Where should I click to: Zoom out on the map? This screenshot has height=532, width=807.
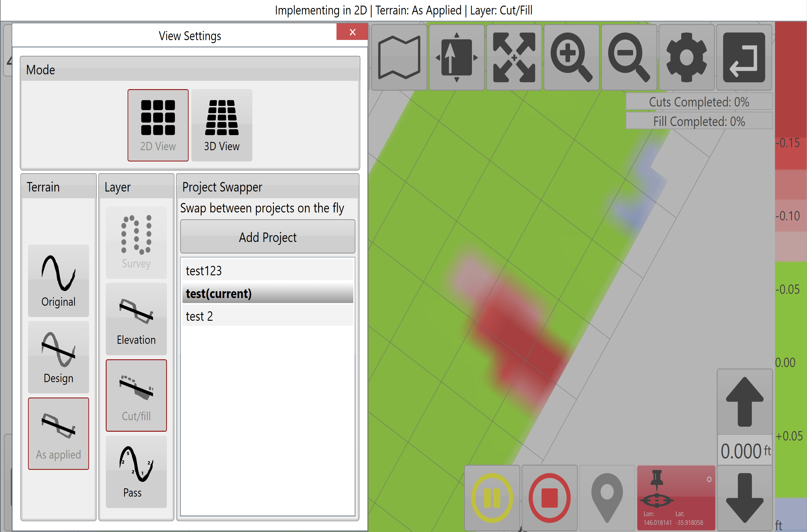[629, 57]
